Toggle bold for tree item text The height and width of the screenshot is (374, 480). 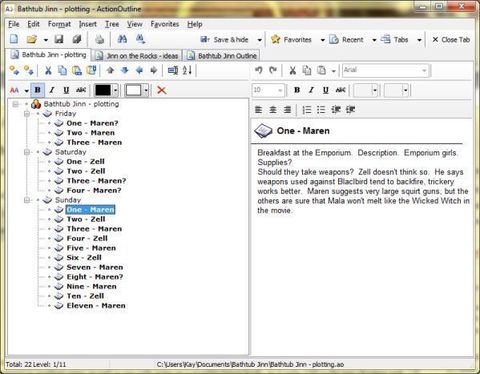click(37, 90)
